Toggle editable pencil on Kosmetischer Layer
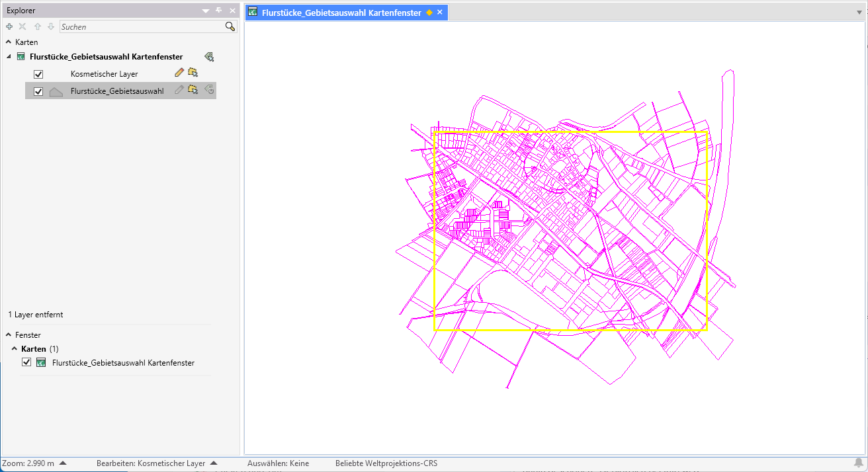This screenshot has height=472, width=868. pos(179,73)
